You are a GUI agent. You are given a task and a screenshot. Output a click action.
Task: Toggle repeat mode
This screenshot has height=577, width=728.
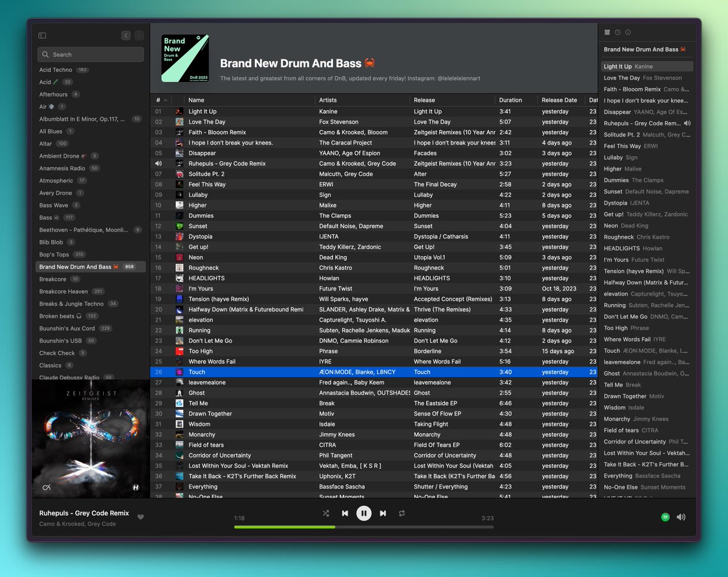pyautogui.click(x=402, y=513)
